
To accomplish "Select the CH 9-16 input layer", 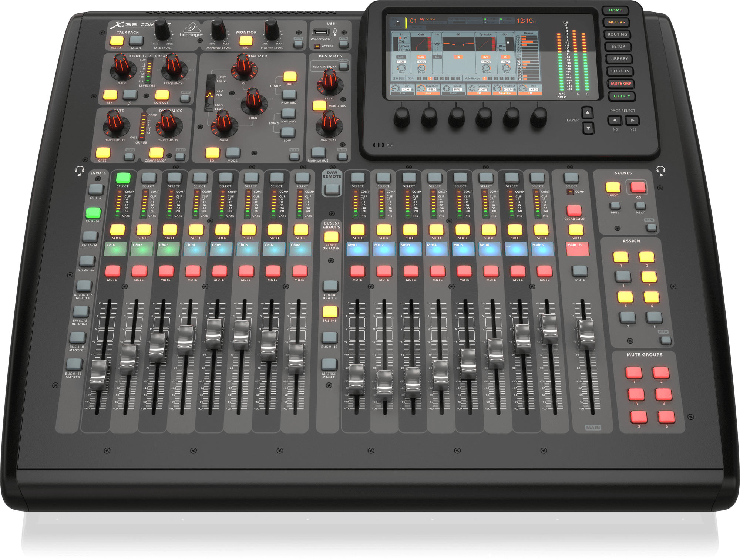I will point(93,213).
